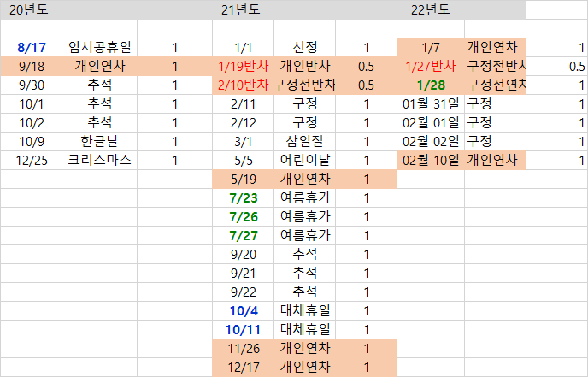Select the 22년도 header cell
The image size is (588, 377).
(430, 9)
